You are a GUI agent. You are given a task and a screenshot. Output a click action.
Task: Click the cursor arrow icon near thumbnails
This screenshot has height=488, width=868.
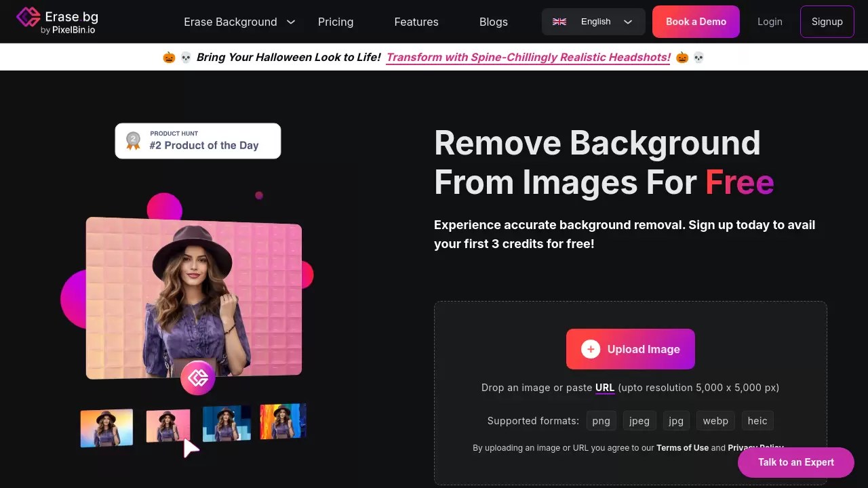(192, 448)
